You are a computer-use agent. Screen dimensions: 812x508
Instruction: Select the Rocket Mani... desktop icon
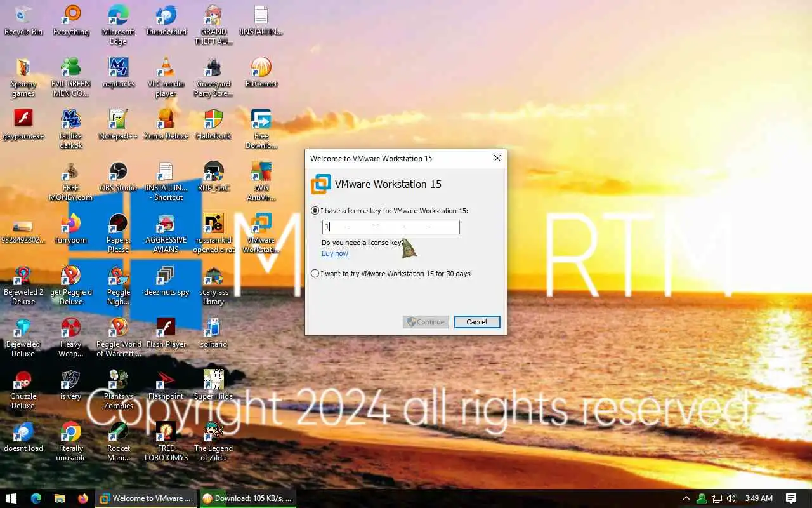click(118, 441)
